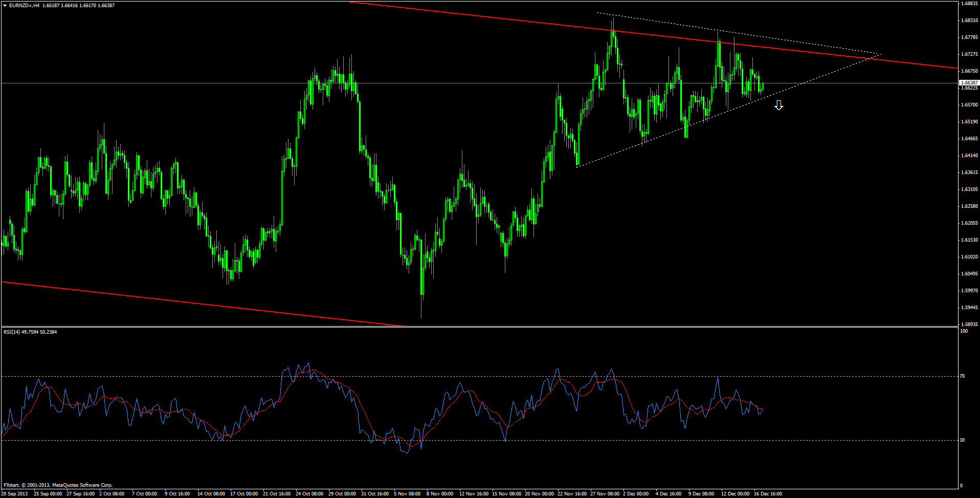Click the 24 Oct 08:00 time label
Viewport: 980px width, 498px height.
309,494
